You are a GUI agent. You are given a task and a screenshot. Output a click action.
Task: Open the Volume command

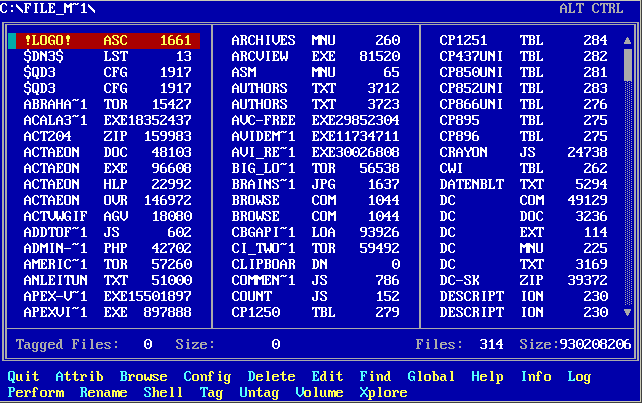[x=319, y=393]
